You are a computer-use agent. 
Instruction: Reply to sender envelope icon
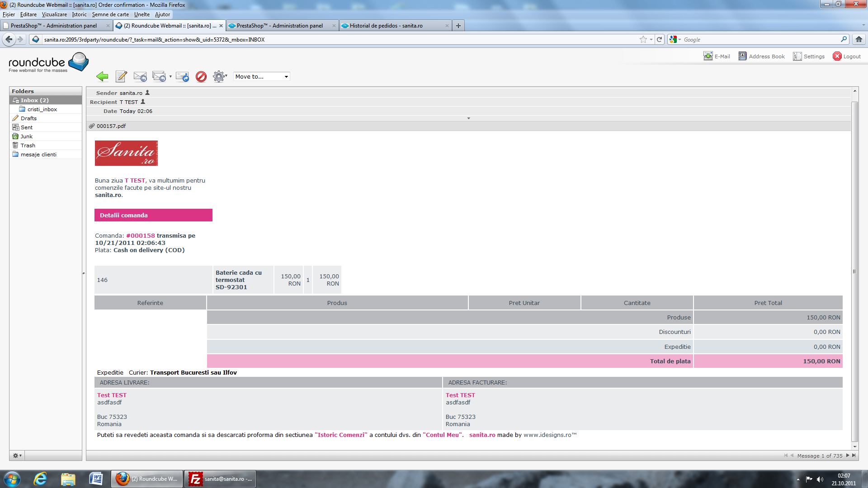(x=140, y=76)
